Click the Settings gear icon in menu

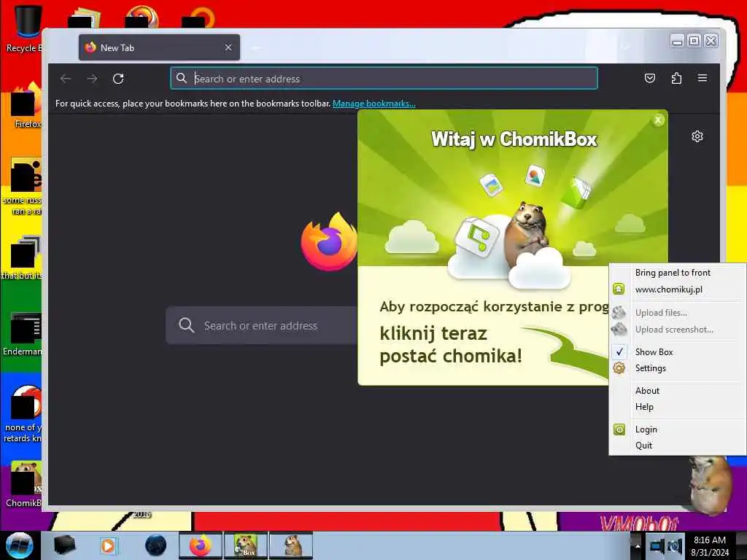(619, 368)
